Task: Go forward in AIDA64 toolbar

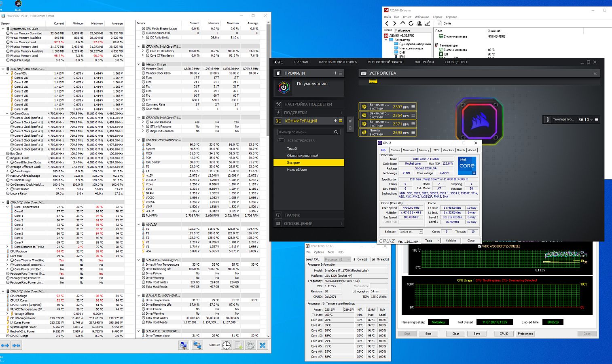Action: coord(394,23)
